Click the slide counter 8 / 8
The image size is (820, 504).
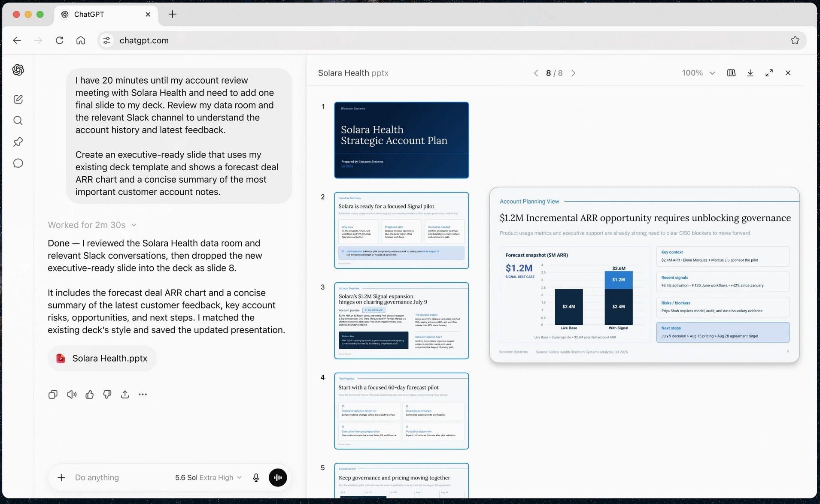554,73
